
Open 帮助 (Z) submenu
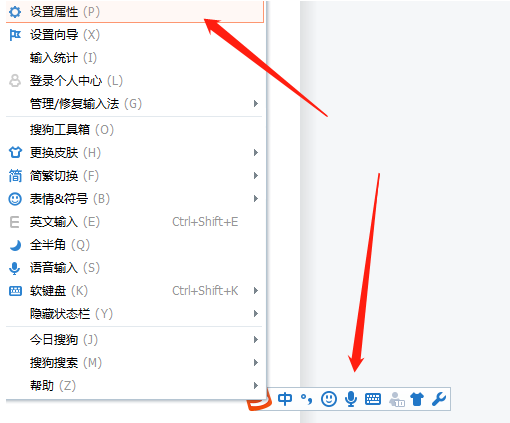[x=134, y=386]
